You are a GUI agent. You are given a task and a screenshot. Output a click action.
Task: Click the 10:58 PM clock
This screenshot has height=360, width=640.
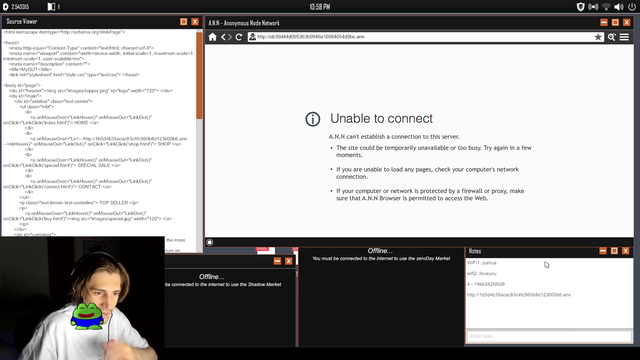320,7
